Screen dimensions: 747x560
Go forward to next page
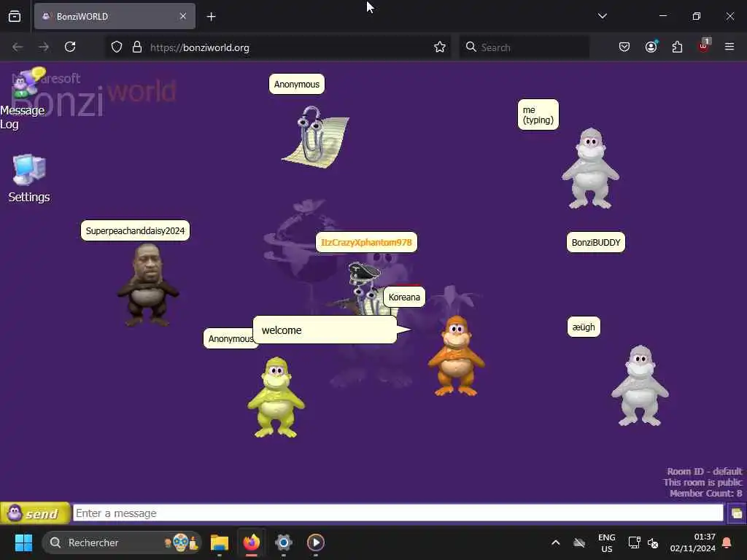pos(44,47)
